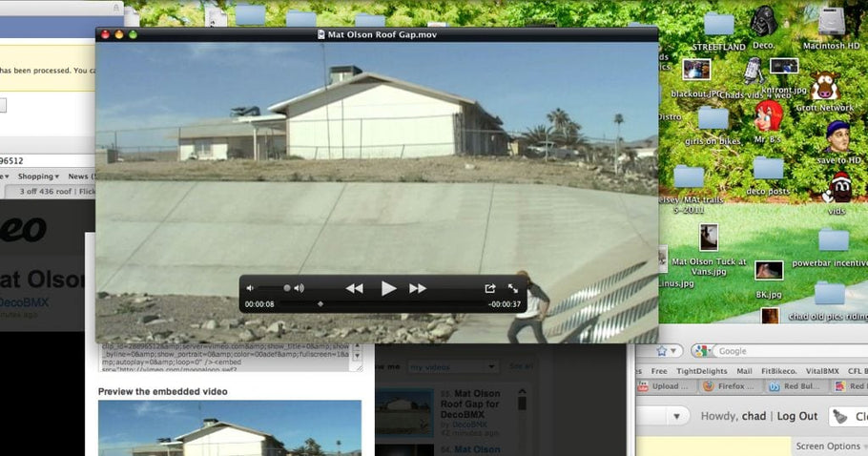Open the Mail bookmark in Firefox
This screenshot has width=868, height=456.
pyautogui.click(x=744, y=371)
